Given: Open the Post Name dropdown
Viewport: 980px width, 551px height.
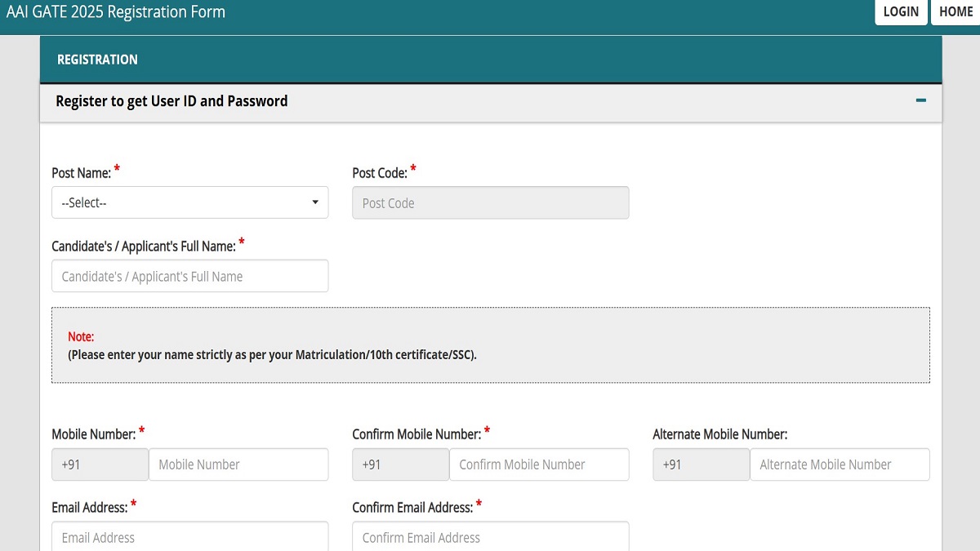Looking at the screenshot, I should (x=189, y=202).
